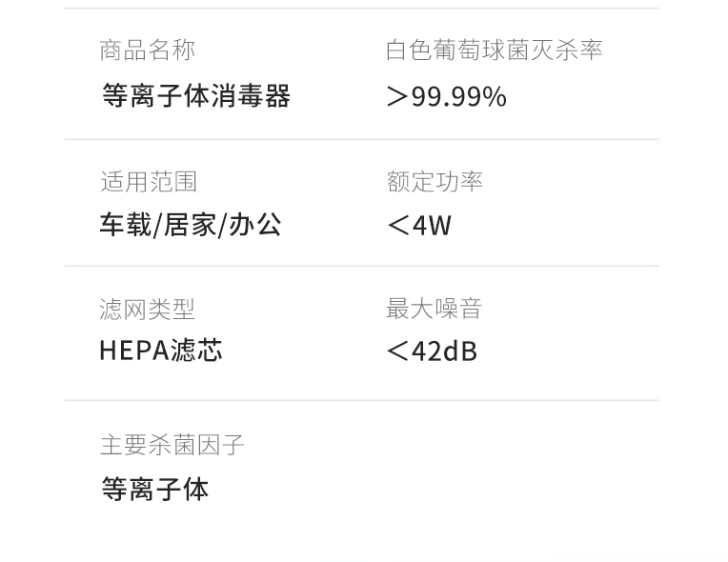Click divider line above 主要杀菌因子 row
This screenshot has width=728, height=562.
point(361,400)
